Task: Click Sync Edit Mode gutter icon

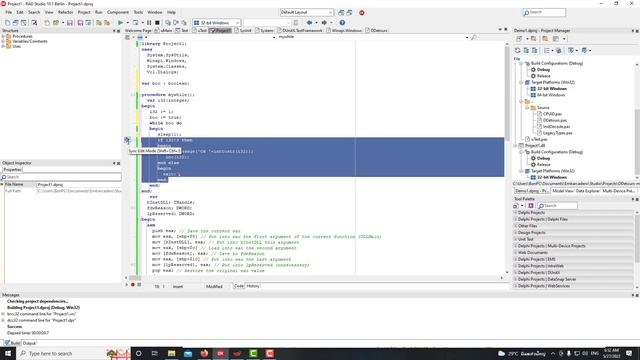Action: point(127,140)
